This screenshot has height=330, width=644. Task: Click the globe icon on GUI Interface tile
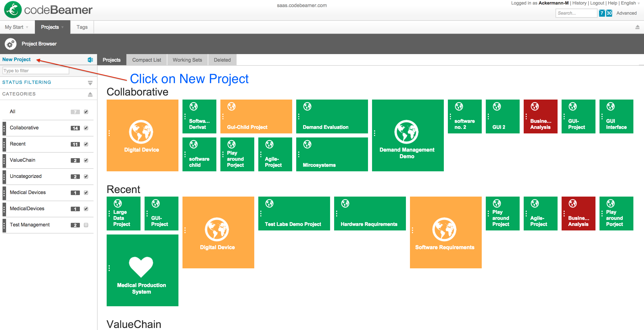point(611,106)
